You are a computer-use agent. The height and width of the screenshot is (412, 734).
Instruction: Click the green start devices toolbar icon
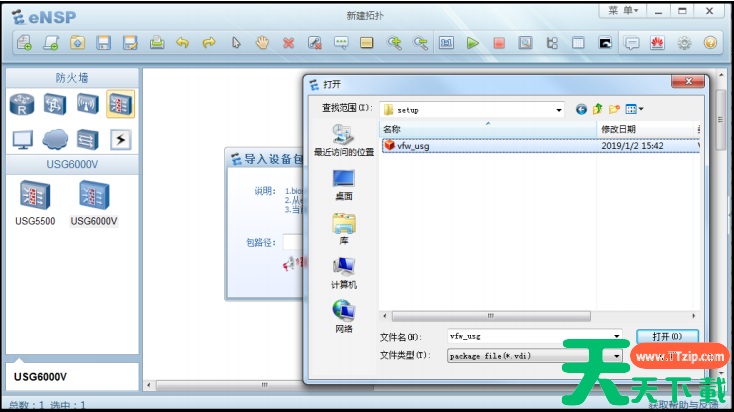coord(473,43)
